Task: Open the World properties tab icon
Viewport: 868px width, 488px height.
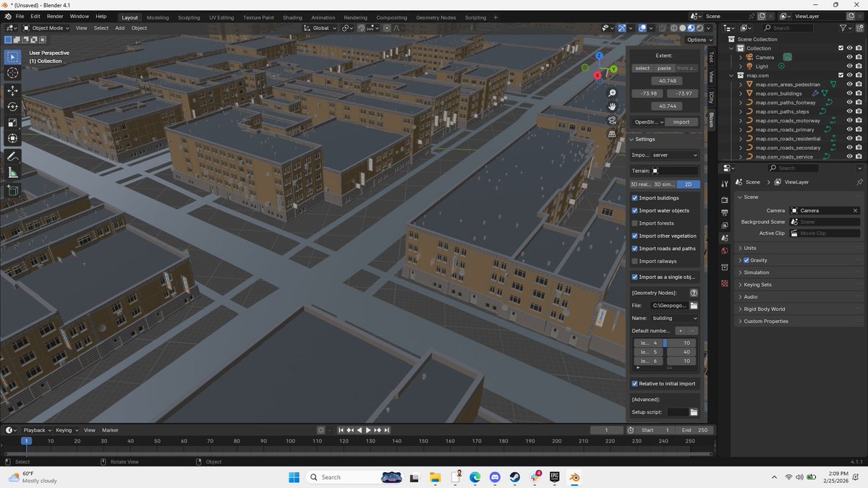Action: [x=725, y=251]
